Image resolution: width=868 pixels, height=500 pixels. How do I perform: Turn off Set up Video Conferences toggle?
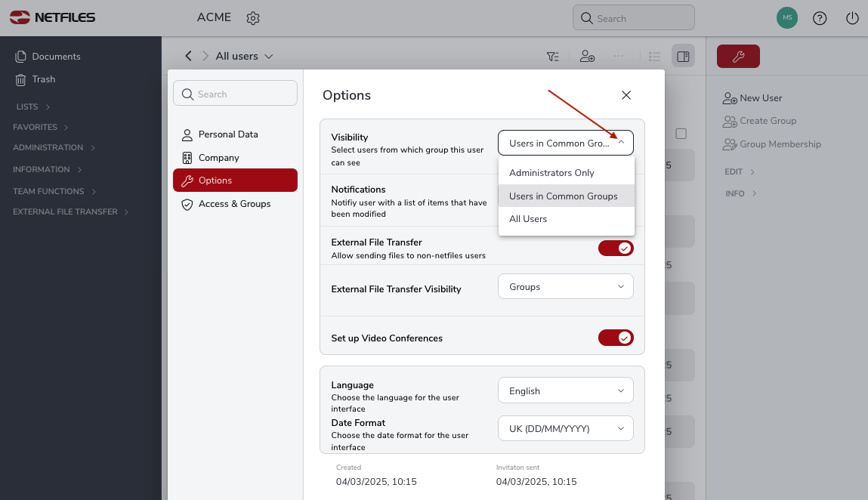616,338
